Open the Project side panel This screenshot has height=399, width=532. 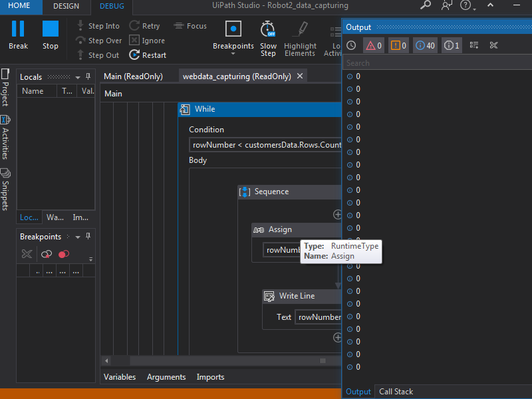click(5, 88)
